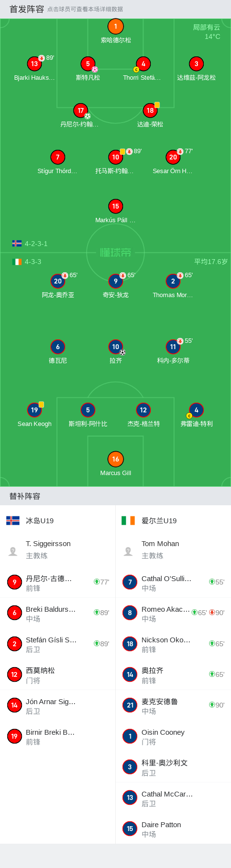The height and width of the screenshot is (868, 231).
Task: Select Ireland goalkeeper 16 Marcus Gill
Action: pos(115,459)
